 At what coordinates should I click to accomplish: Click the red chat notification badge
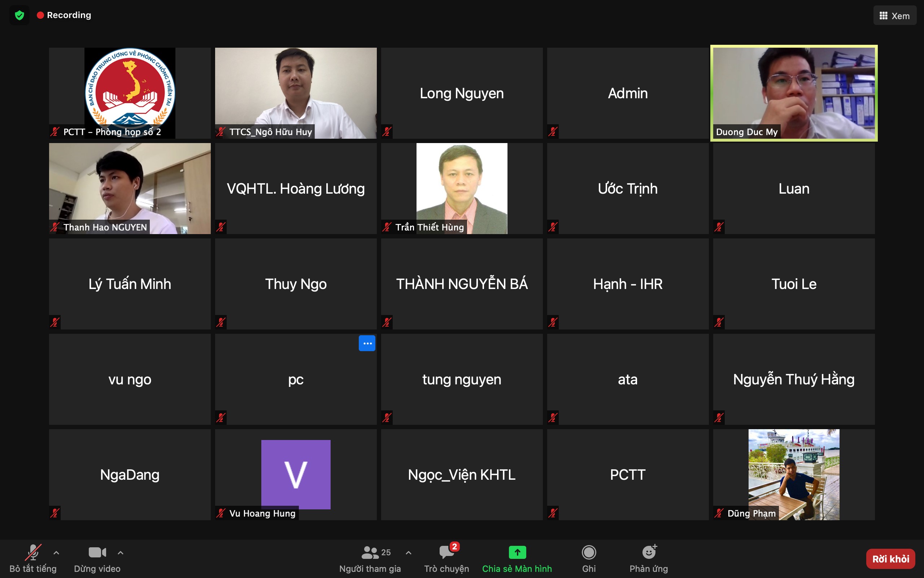coord(454,547)
